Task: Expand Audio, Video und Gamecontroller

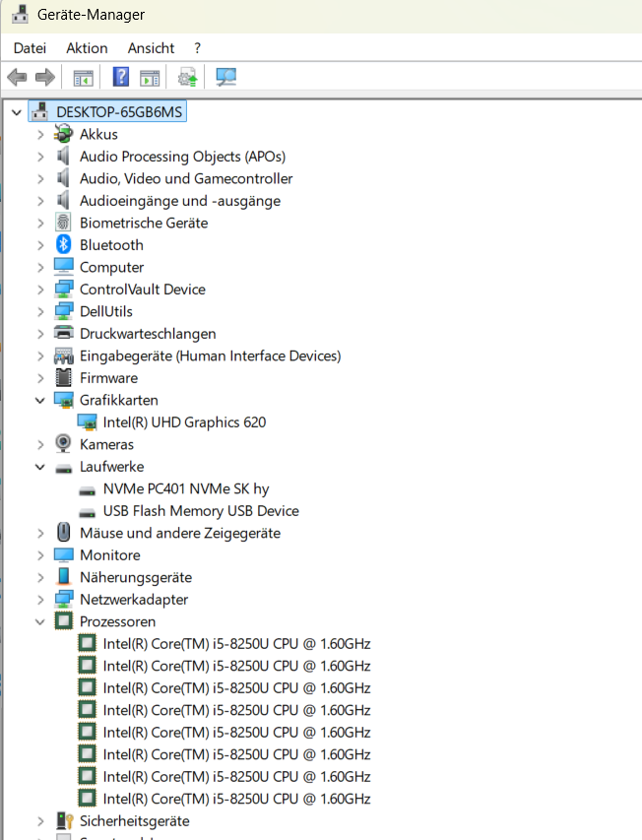Action: tap(40, 178)
